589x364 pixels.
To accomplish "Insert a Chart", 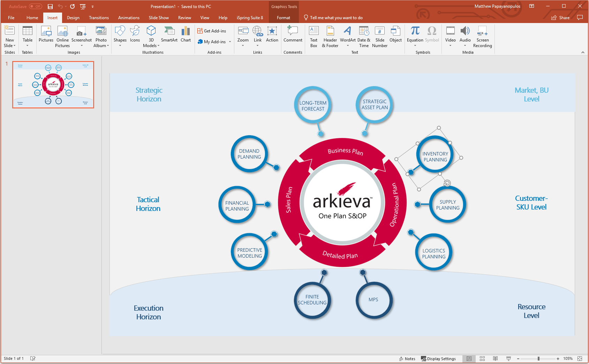I will (186, 34).
